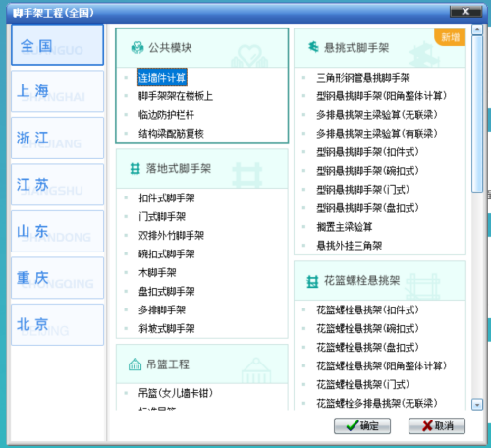Click the 公共模块 heart-hands icon
This screenshot has height=448, width=491.
[137, 48]
